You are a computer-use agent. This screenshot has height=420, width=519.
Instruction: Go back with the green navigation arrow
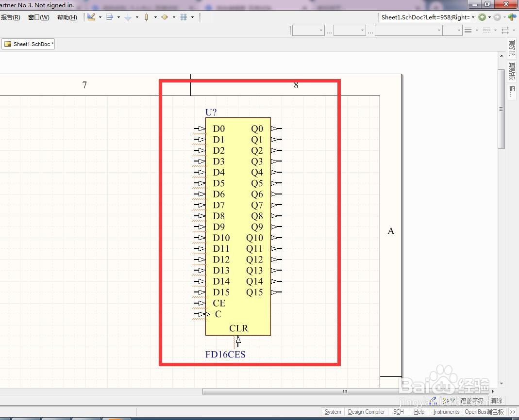pyautogui.click(x=482, y=17)
